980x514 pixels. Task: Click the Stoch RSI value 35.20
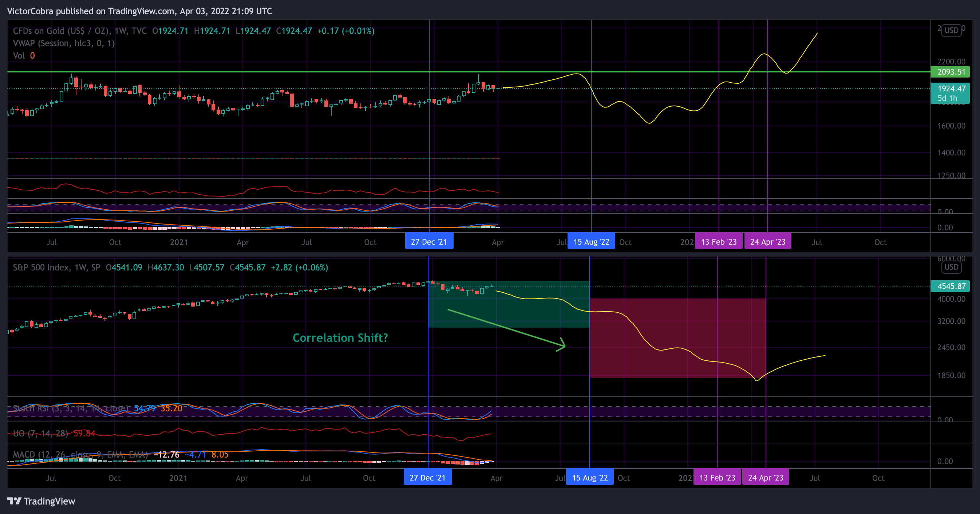[171, 408]
